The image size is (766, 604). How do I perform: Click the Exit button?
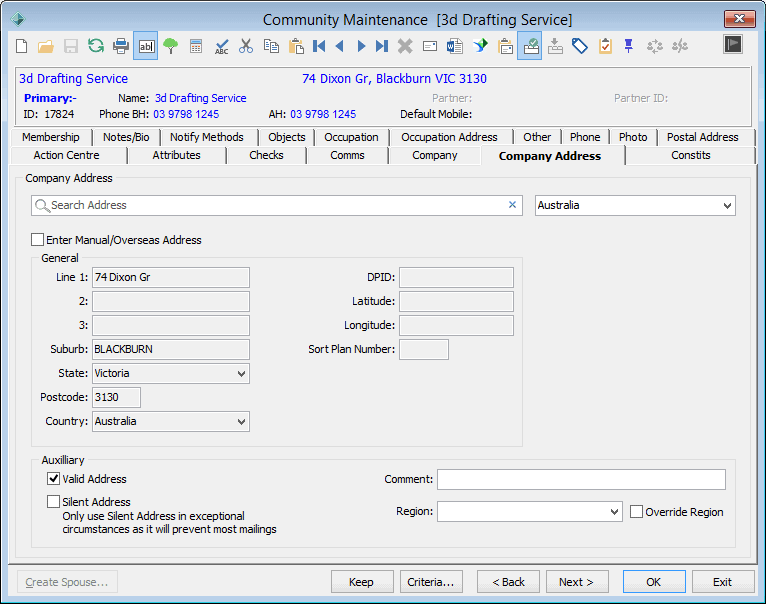[x=723, y=582]
